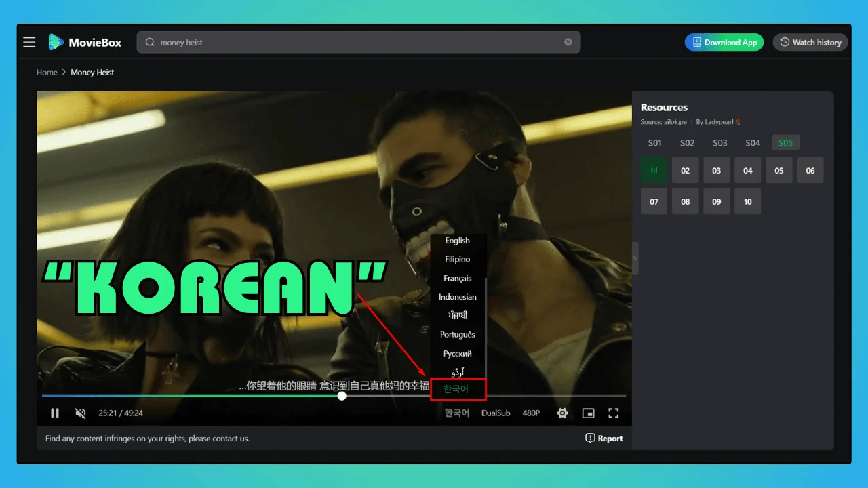The image size is (868, 488).
Task: Enable picture-in-picture mode
Action: (588, 413)
